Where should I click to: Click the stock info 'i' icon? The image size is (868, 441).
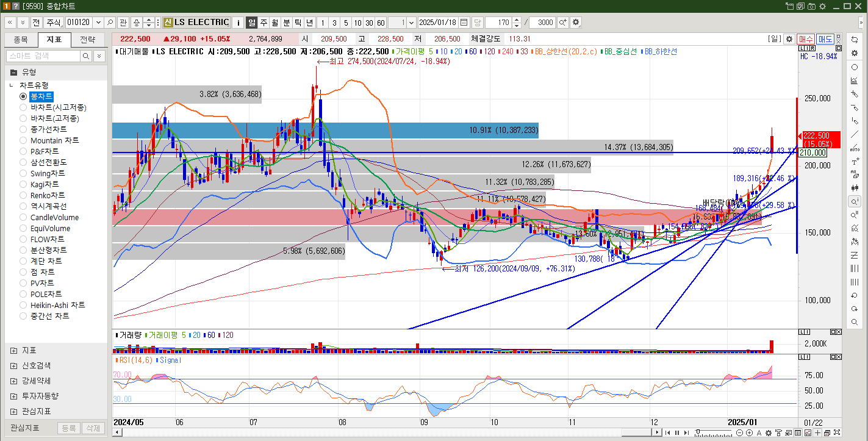click(239, 22)
